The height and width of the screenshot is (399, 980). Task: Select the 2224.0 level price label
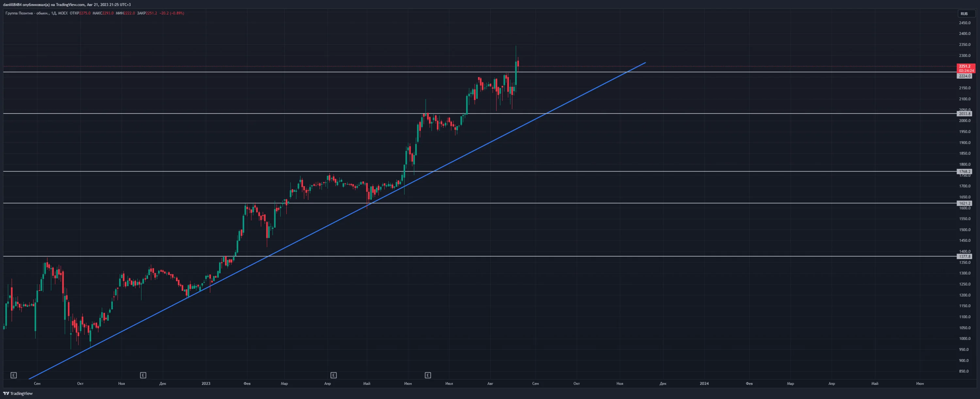click(x=964, y=76)
